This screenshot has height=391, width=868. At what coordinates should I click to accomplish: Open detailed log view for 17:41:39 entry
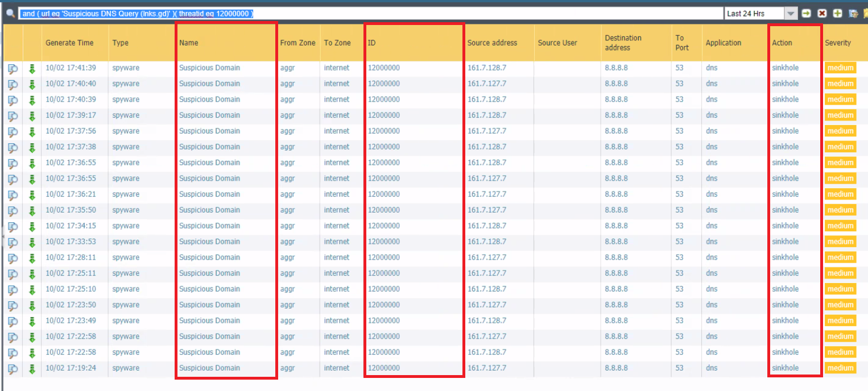pyautogui.click(x=13, y=68)
